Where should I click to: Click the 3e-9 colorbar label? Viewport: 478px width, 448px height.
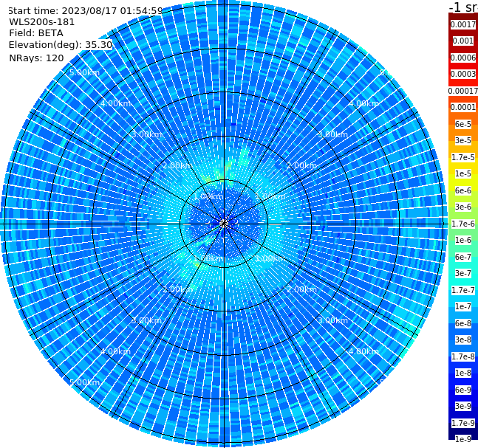(463, 406)
